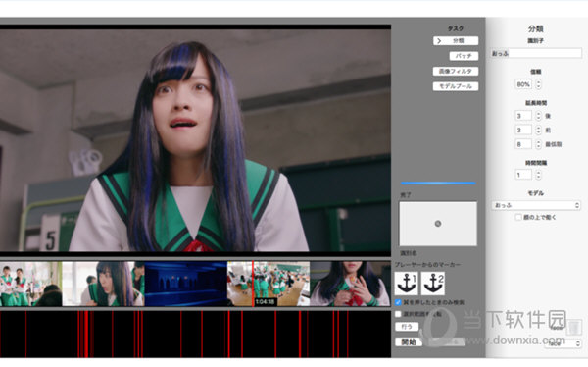This screenshot has height=367, width=588.
Task: Click the red playhead line in filmstrip
Action: click(x=253, y=284)
